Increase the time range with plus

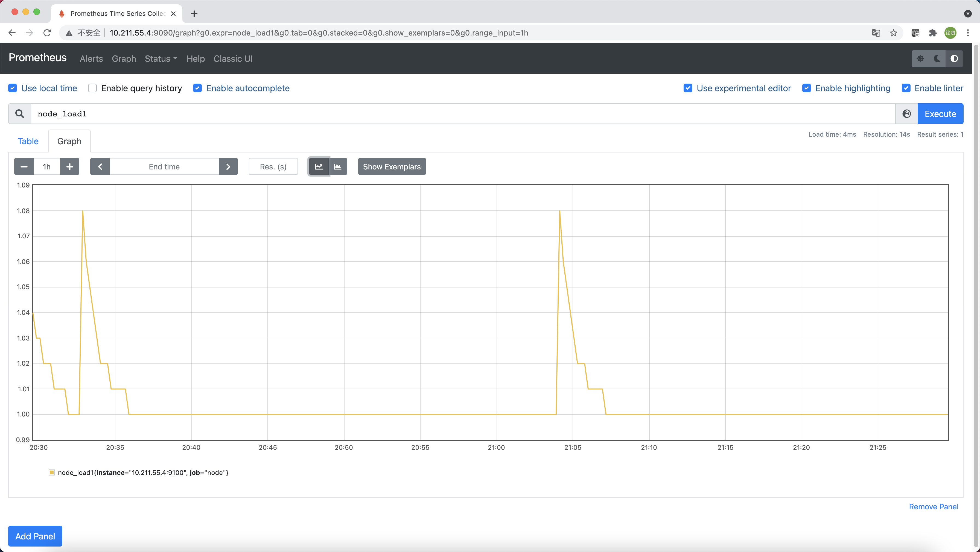[x=70, y=166]
